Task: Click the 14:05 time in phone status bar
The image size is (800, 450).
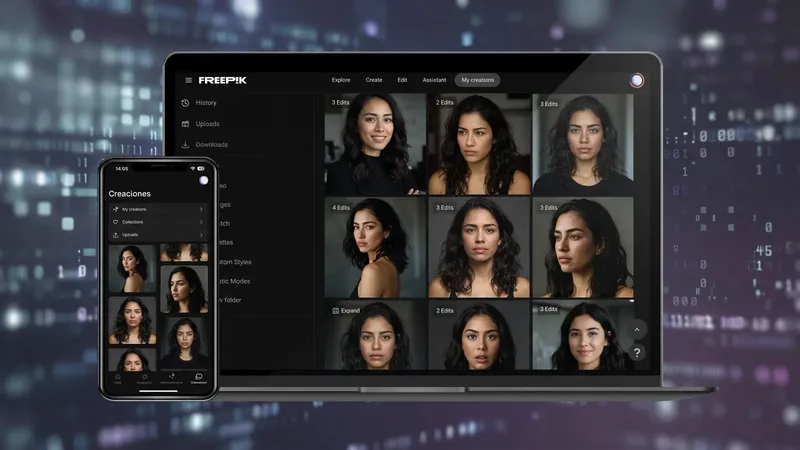Action: [122, 168]
